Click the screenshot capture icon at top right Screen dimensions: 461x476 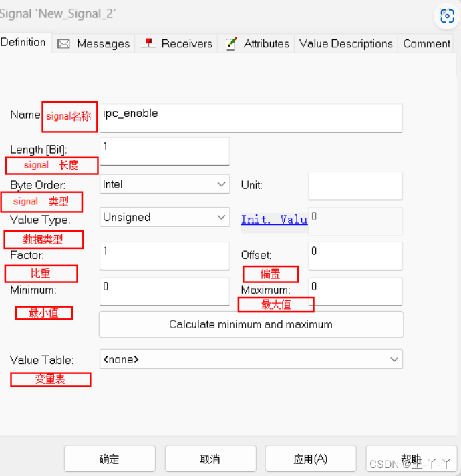click(447, 16)
